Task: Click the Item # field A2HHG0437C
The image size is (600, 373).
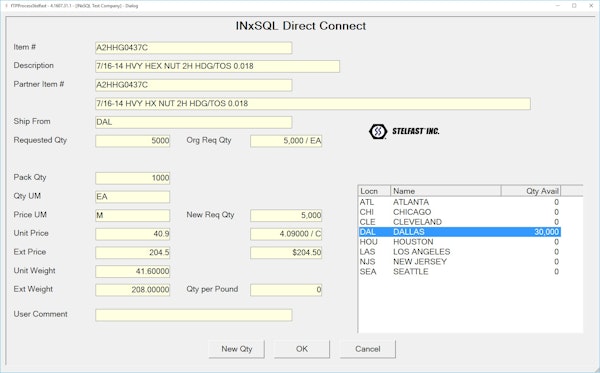Action: [x=194, y=48]
